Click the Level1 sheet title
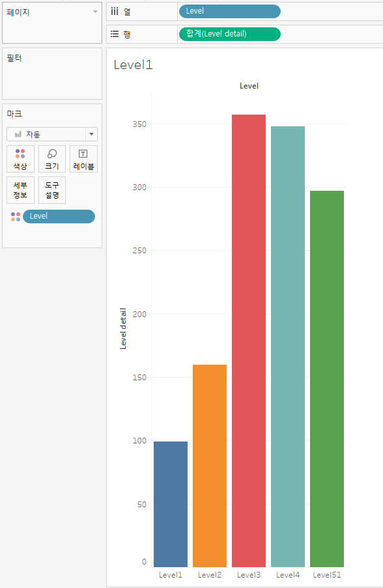Image resolution: width=383 pixels, height=588 pixels. [133, 65]
